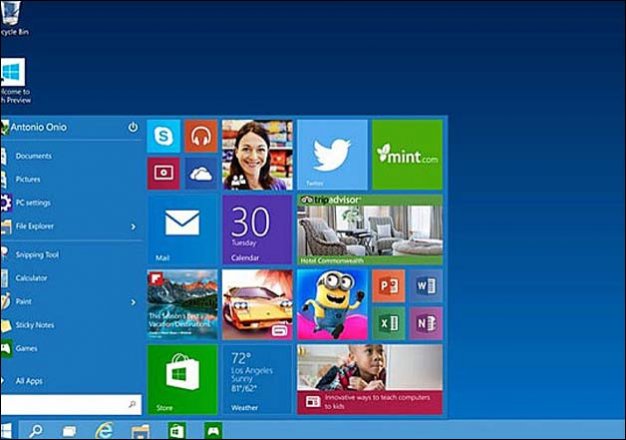The image size is (626, 440).
Task: Open Snipping Tool from the Start list
Action: (37, 254)
